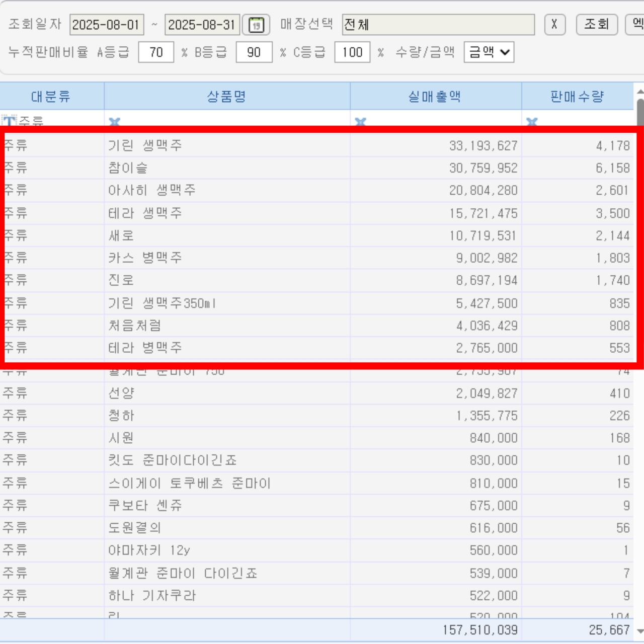The image size is (644, 644).
Task: Sort by the 상품명 column header
Action: (x=227, y=96)
